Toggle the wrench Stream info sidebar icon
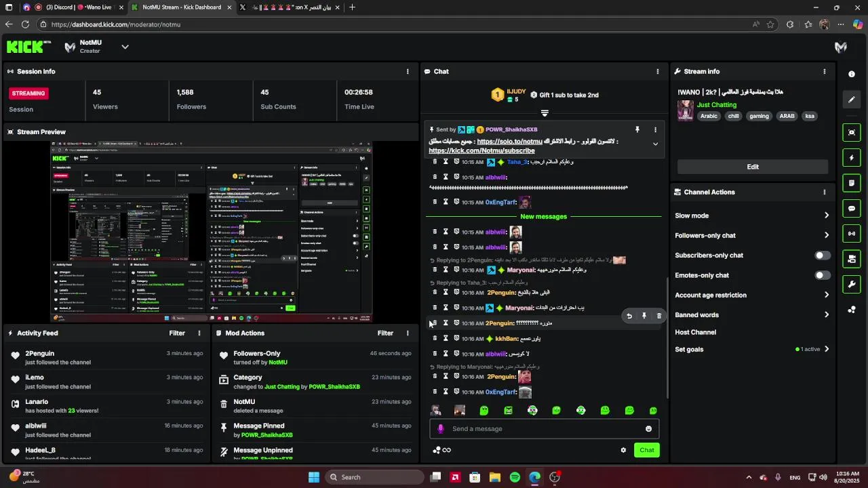The height and width of the screenshot is (488, 868). 852,284
